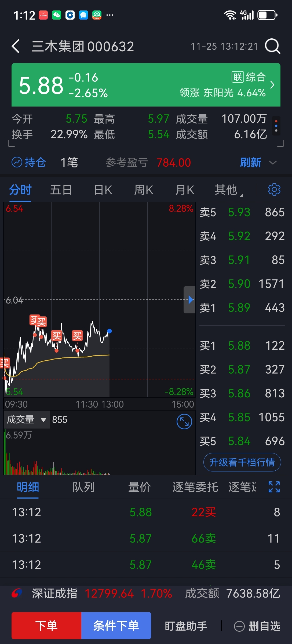
Task: Tap the blue arrow to collapse order book
Action: [x=190, y=299]
